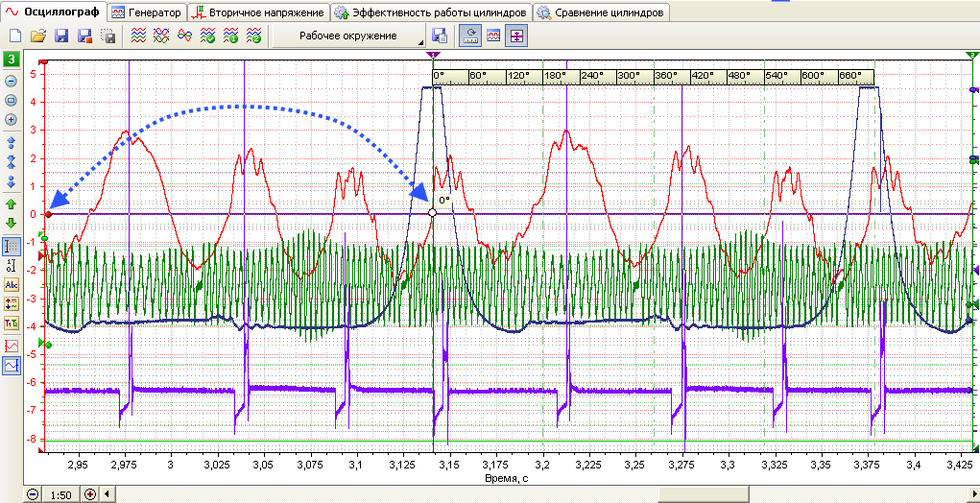Viewport: 980px width, 503px height.
Task: Click the save workspace disk icon
Action: (x=440, y=36)
